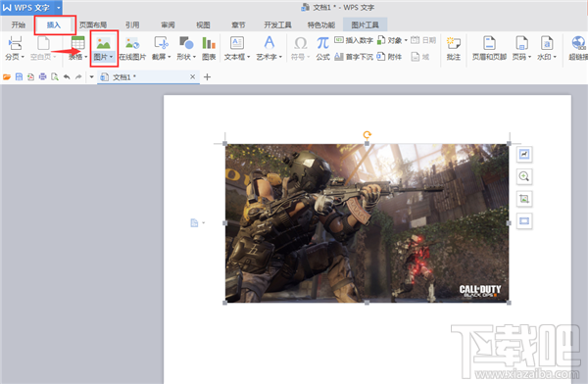Expand the quick access toolbar customize arrow
Image resolution: width=588 pixels, height=384 pixels.
click(x=91, y=76)
